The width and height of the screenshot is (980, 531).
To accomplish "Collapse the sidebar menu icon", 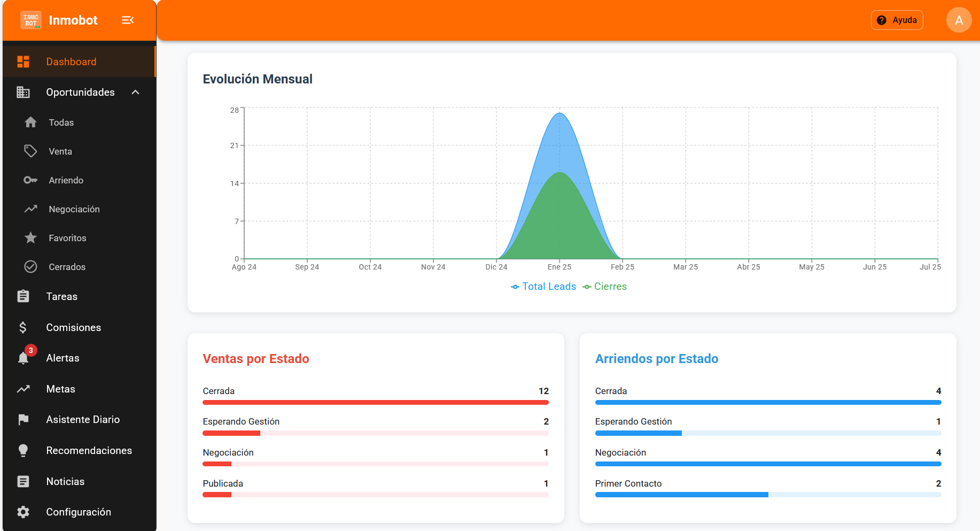I will coord(128,20).
